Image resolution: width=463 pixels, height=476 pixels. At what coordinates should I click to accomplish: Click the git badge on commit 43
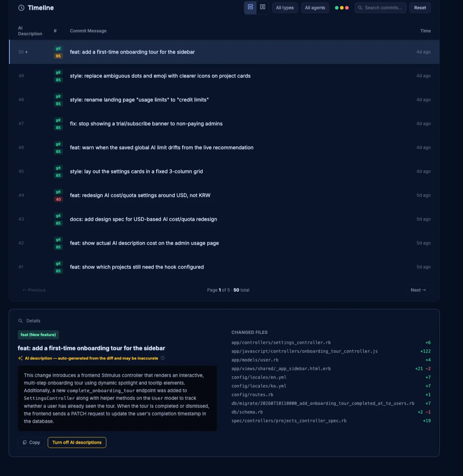click(58, 216)
